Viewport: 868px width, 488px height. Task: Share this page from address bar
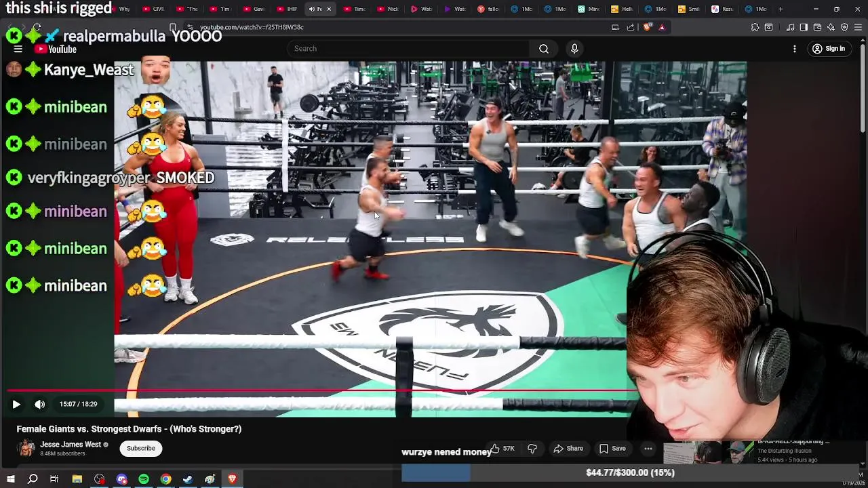pos(631,27)
